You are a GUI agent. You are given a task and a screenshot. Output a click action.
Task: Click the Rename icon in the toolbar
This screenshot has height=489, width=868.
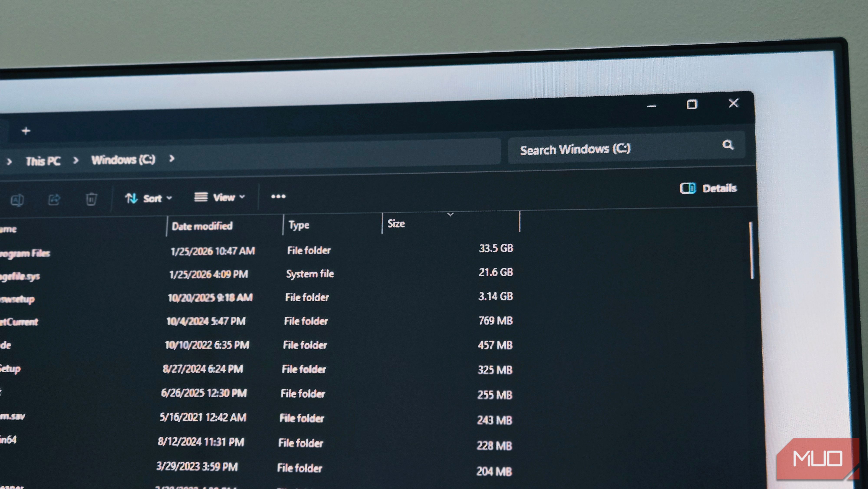(17, 200)
